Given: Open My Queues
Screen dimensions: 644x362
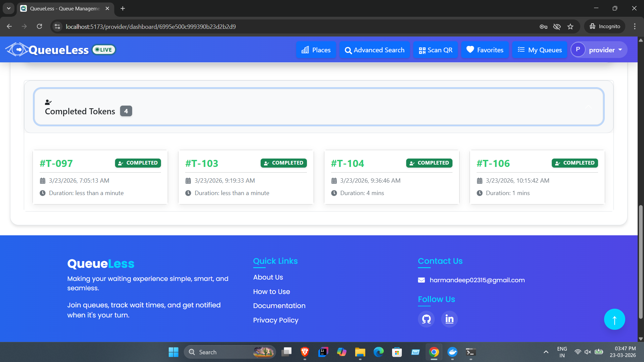Looking at the screenshot, I should click(540, 50).
